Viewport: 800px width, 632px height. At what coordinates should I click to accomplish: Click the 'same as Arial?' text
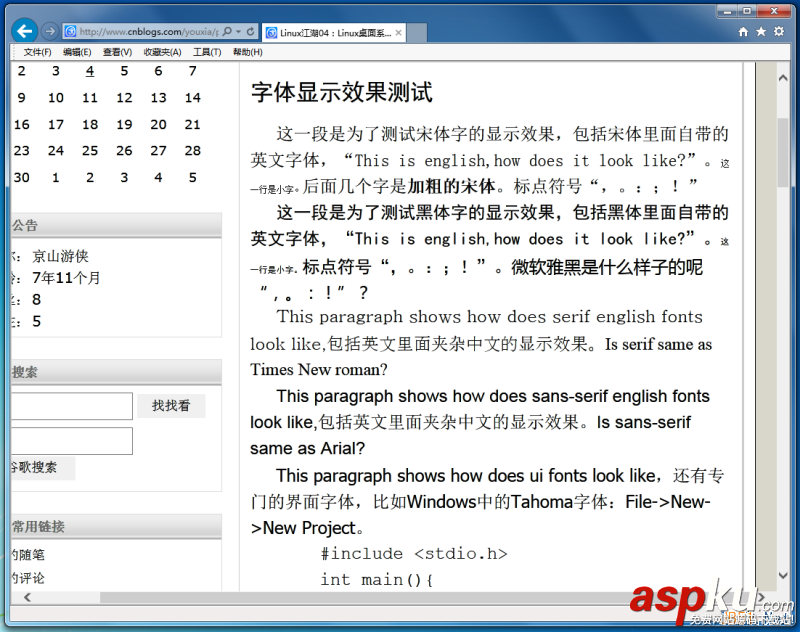click(x=307, y=449)
